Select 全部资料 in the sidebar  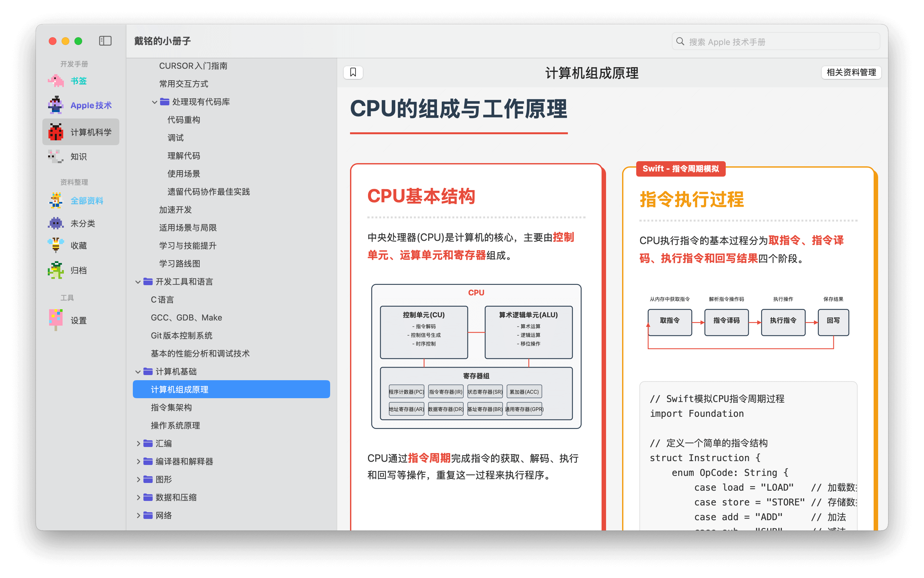coord(87,200)
